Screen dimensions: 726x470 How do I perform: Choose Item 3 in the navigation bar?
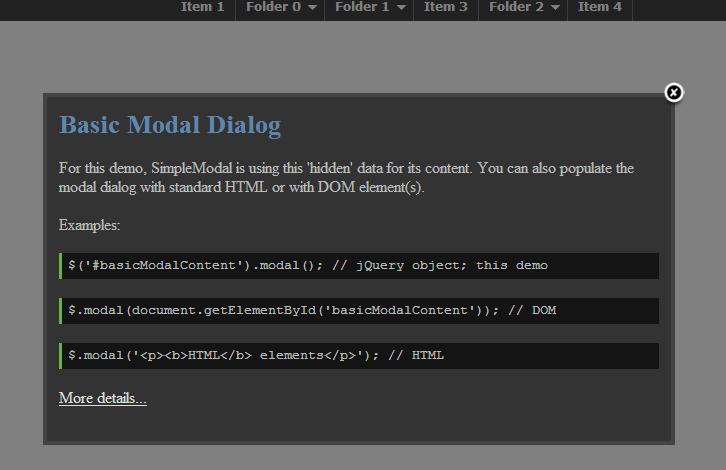coord(445,7)
